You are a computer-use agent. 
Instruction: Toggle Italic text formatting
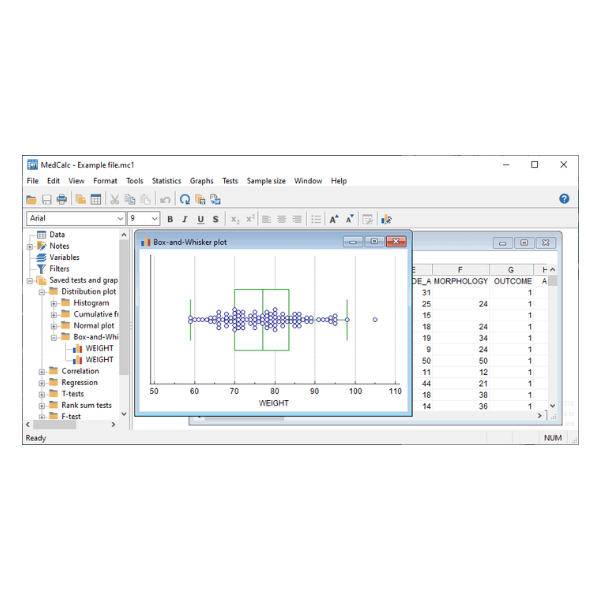point(185,219)
